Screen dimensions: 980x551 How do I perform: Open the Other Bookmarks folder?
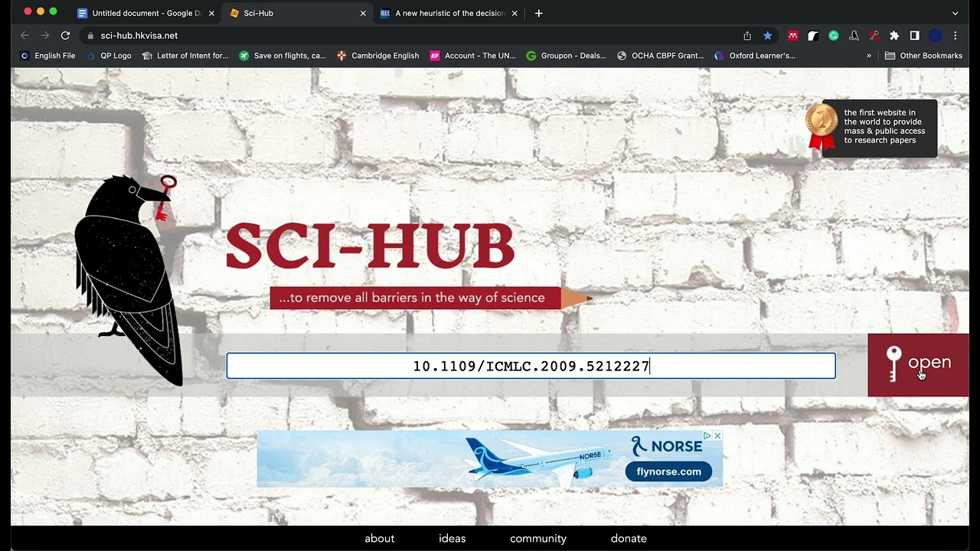[x=923, y=56]
